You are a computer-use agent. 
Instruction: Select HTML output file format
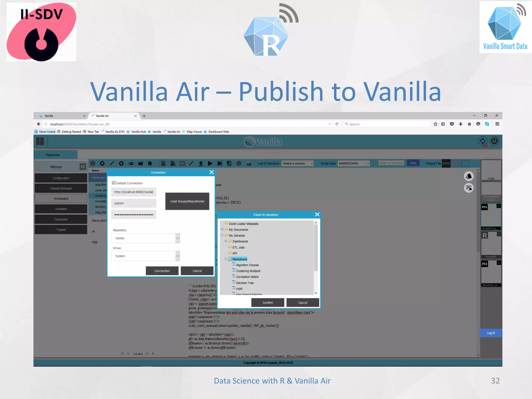coord(446,163)
